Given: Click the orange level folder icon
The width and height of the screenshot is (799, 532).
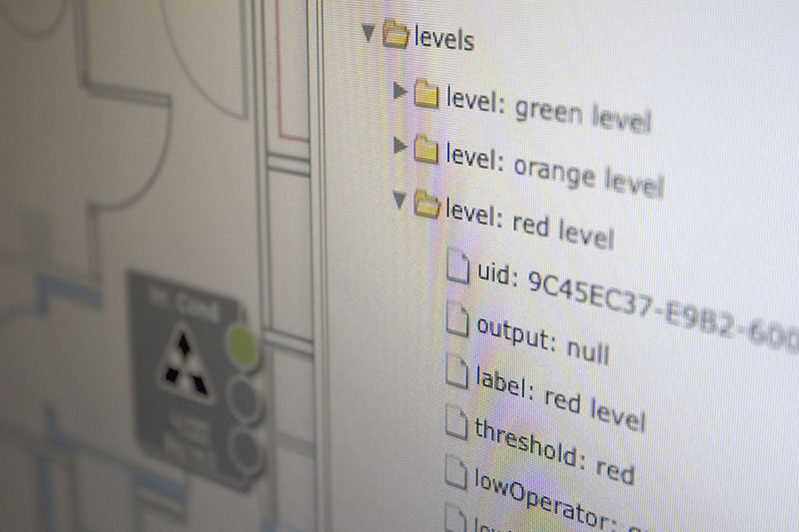Looking at the screenshot, I should (426, 151).
